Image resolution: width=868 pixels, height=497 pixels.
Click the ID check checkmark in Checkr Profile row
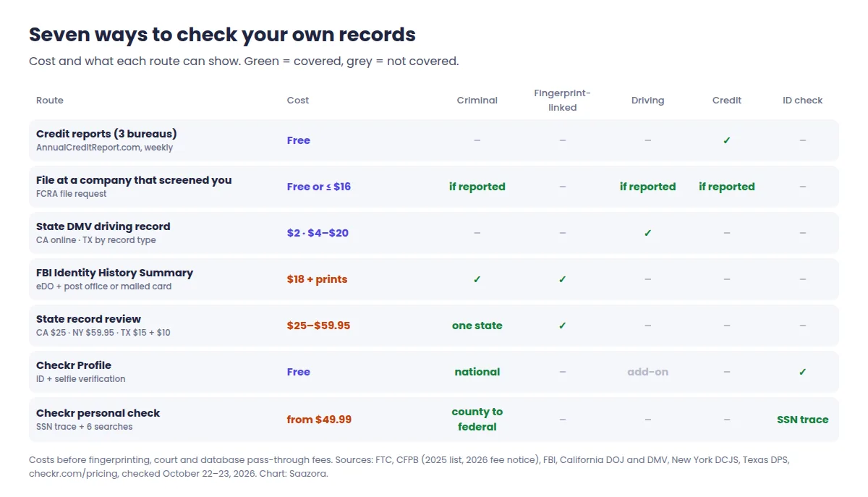pyautogui.click(x=803, y=372)
